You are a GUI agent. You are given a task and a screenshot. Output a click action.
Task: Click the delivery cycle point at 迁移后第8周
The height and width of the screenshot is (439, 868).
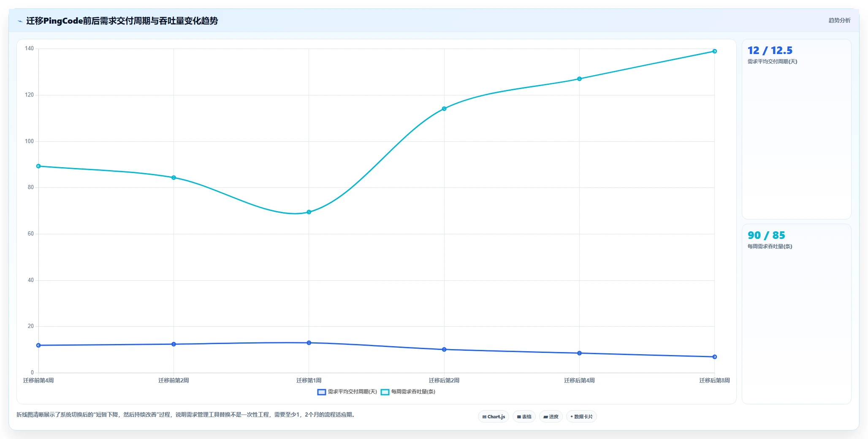click(x=715, y=357)
